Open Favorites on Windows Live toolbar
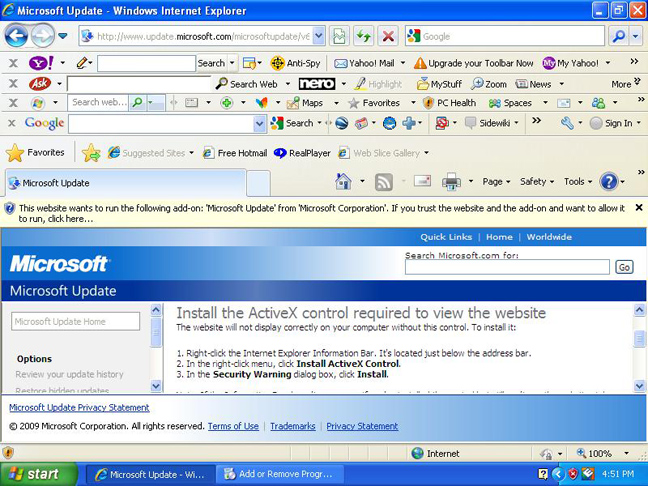 pyautogui.click(x=374, y=103)
